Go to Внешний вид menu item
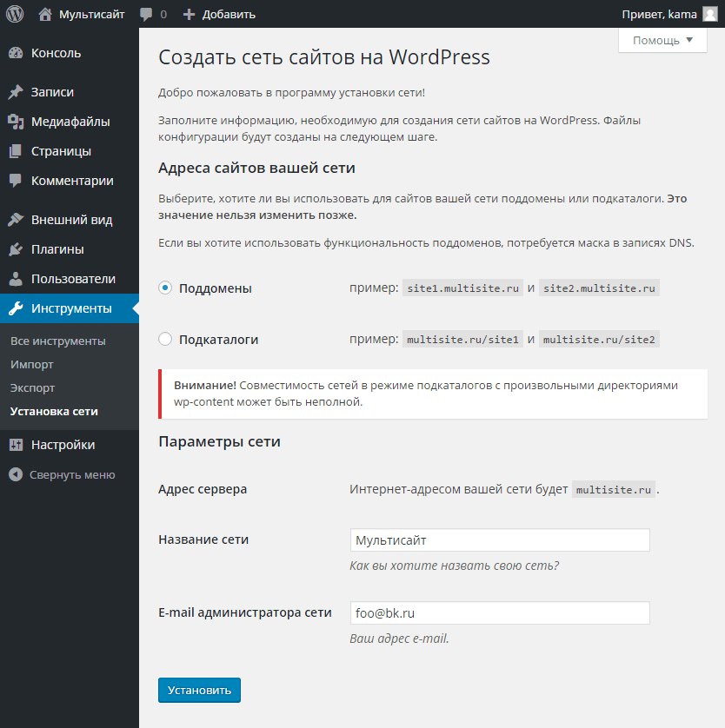The width and height of the screenshot is (725, 728). pos(70,220)
